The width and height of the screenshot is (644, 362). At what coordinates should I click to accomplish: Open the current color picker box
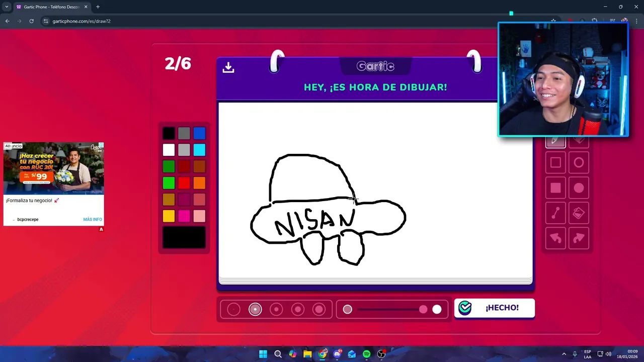pos(184,237)
